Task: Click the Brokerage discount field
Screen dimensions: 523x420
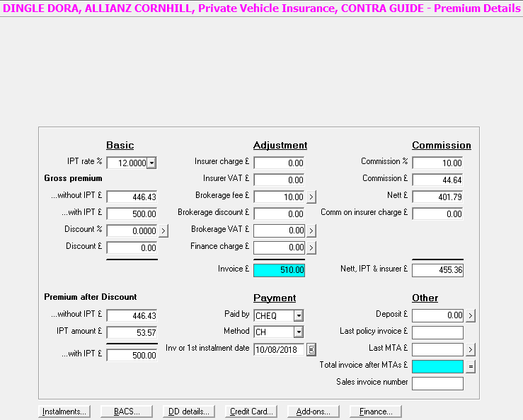Action: click(x=279, y=214)
